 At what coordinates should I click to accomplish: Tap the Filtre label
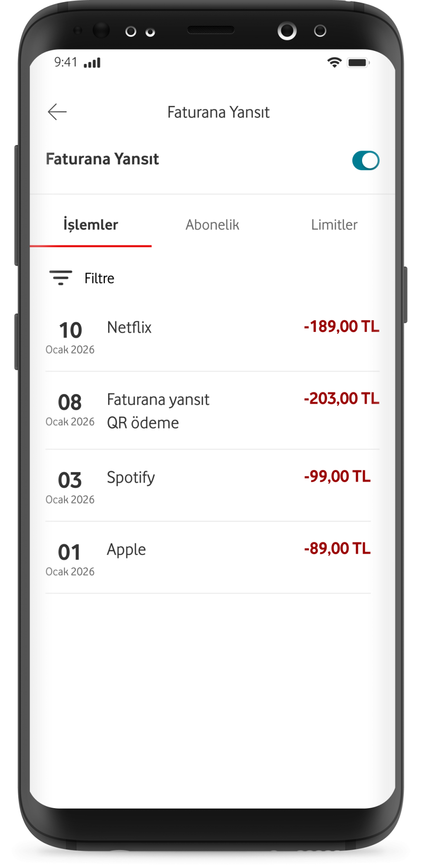99,278
